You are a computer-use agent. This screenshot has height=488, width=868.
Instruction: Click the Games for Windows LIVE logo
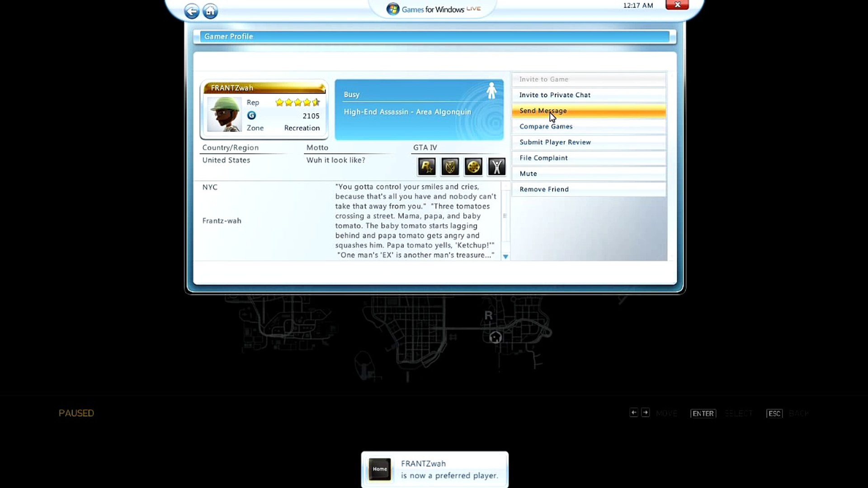(x=433, y=9)
